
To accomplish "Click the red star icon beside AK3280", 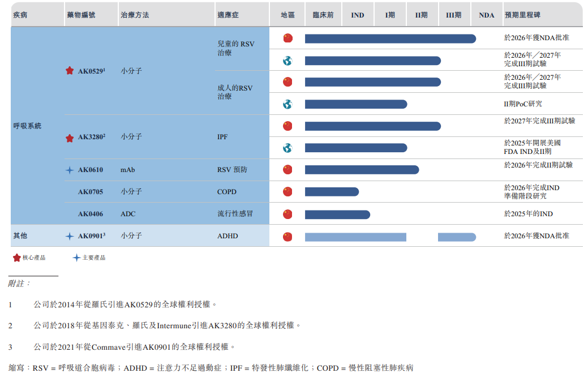I will click(70, 138).
